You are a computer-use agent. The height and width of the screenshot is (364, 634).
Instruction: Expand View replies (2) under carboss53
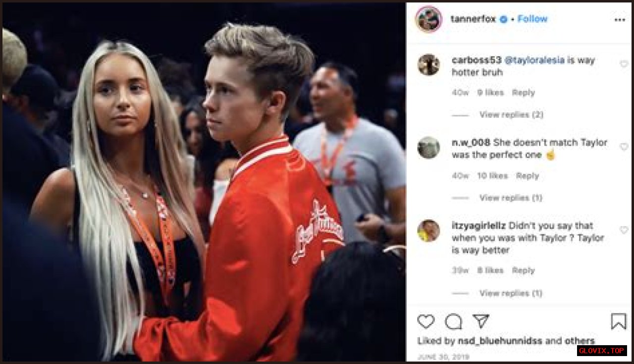[x=511, y=114]
